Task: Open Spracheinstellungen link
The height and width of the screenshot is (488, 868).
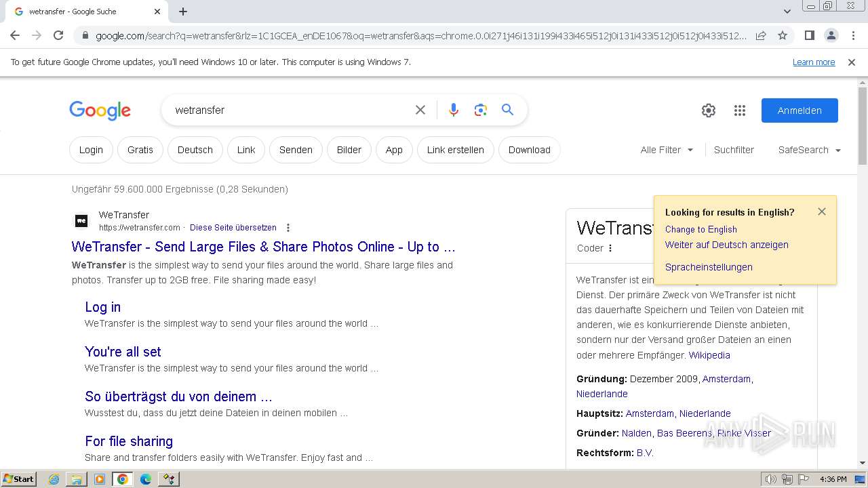Action: [709, 267]
